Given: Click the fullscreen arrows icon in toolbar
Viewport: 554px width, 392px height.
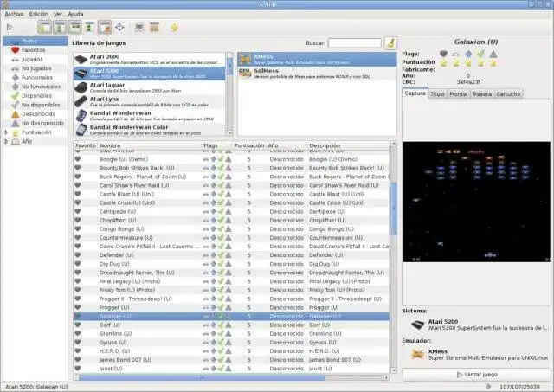Looking at the screenshot, I should pyautogui.click(x=119, y=27).
